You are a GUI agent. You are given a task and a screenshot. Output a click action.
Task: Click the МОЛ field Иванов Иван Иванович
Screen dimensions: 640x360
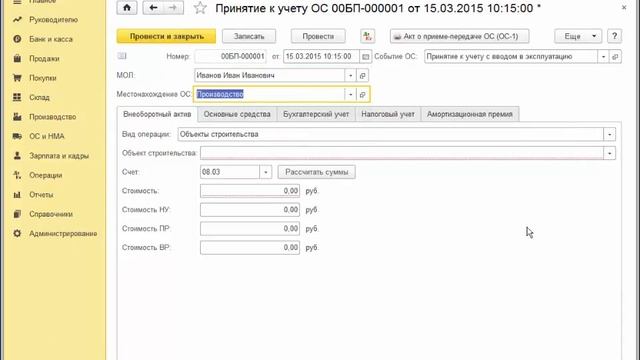(269, 76)
